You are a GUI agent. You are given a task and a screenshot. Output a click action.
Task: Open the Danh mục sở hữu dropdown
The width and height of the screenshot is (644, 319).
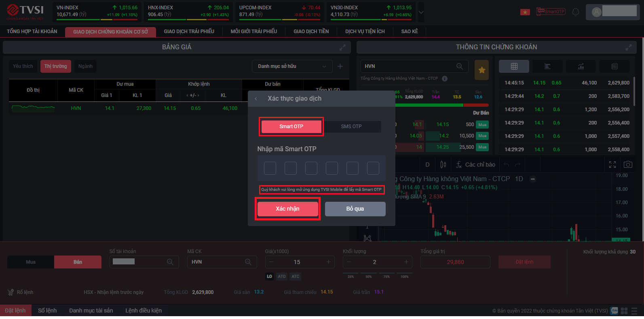[292, 66]
